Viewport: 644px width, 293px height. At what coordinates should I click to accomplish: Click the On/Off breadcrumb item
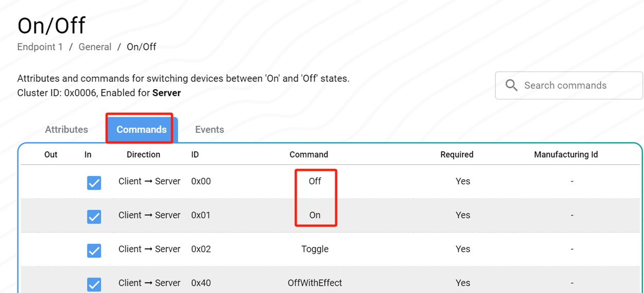(x=141, y=47)
